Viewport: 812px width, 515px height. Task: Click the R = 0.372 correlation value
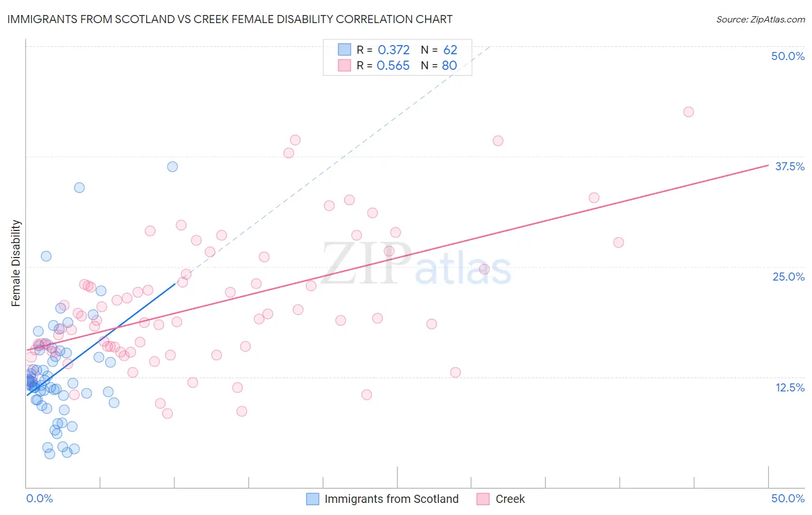click(x=383, y=50)
